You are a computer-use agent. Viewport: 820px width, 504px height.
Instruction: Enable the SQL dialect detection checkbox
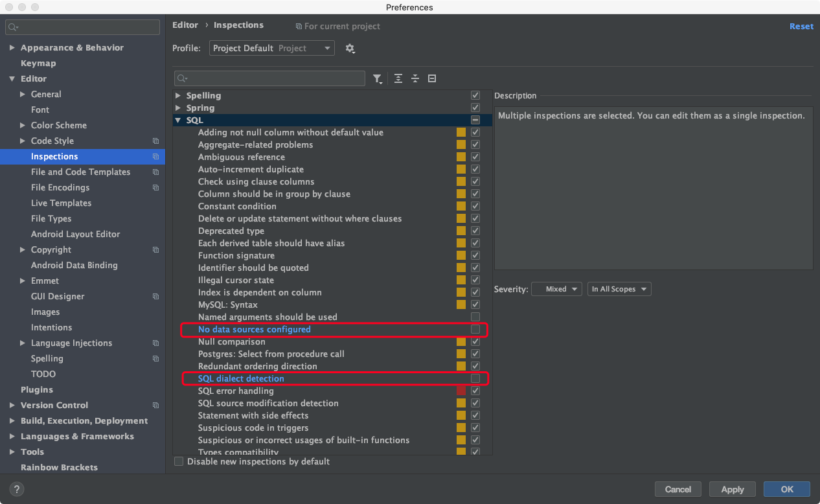click(x=475, y=378)
